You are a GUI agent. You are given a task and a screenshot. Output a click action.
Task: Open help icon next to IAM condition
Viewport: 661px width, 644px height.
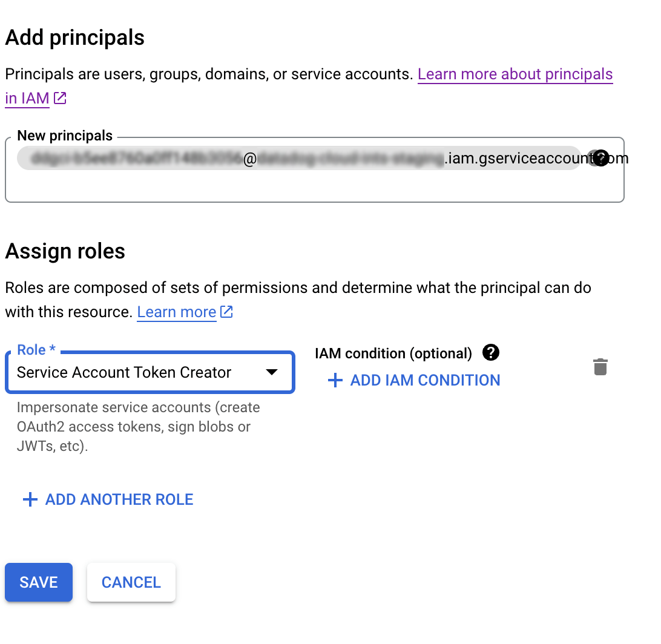(x=491, y=352)
